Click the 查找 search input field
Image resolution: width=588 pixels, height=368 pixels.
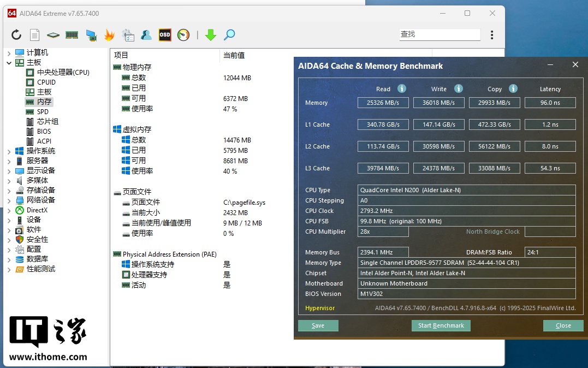[439, 34]
